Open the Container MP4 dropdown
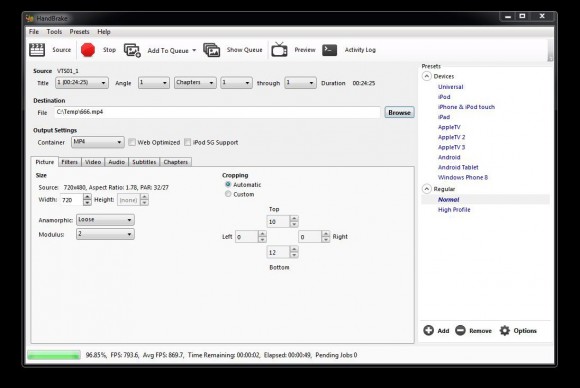 pos(98,142)
